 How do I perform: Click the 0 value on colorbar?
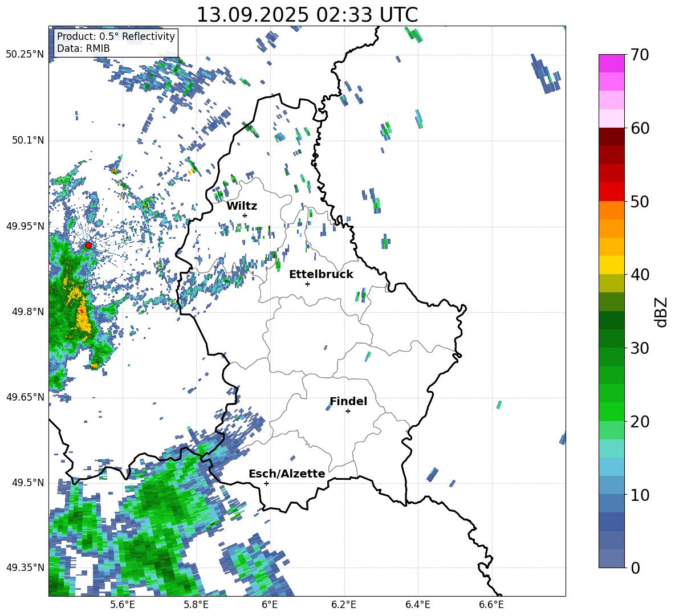tap(635, 568)
